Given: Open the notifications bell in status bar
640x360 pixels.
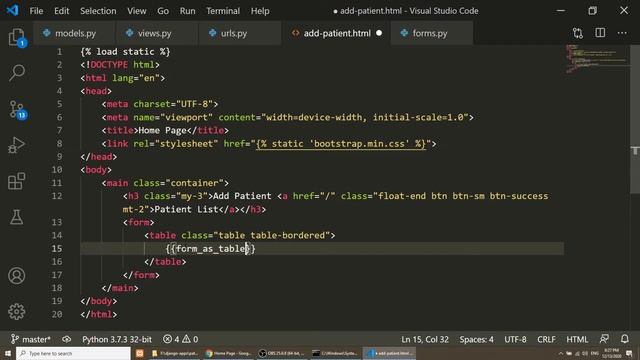Looking at the screenshot, I should click(624, 339).
